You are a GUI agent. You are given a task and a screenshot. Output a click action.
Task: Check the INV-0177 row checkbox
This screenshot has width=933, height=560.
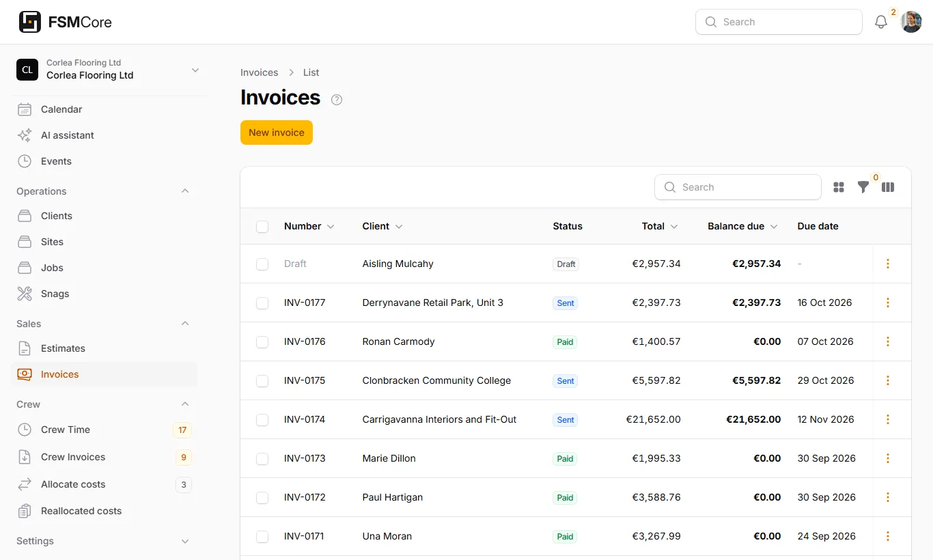click(x=262, y=303)
